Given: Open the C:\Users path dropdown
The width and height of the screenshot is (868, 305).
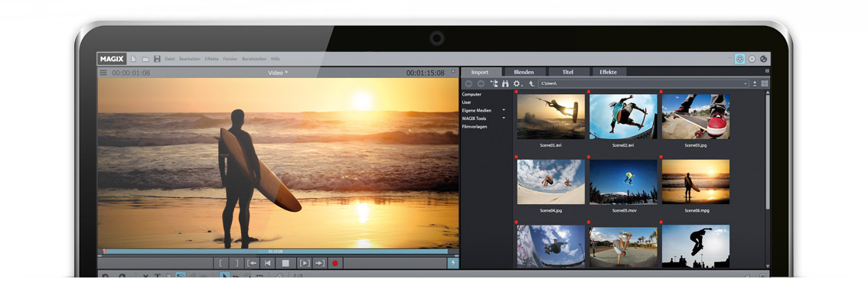Looking at the screenshot, I should pos(746,83).
